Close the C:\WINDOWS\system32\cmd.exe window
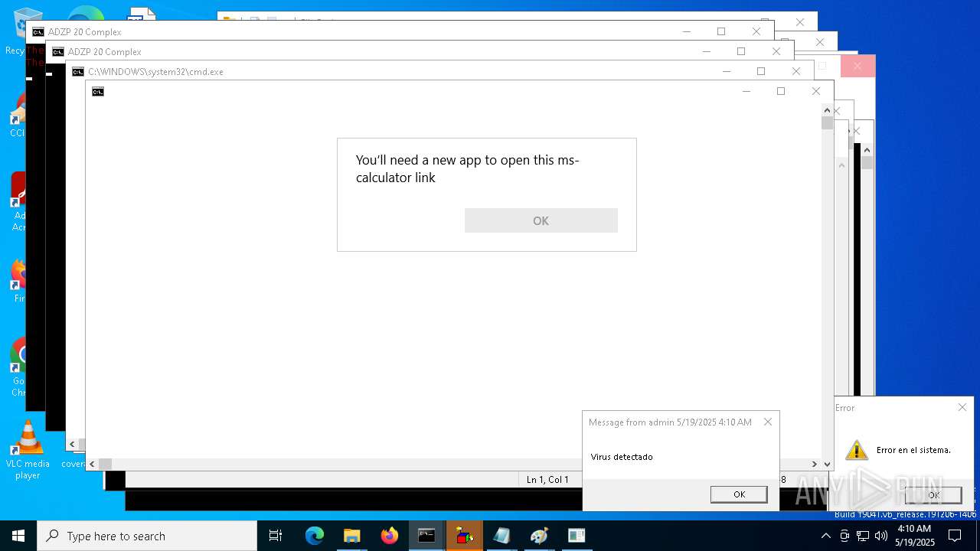 [796, 71]
